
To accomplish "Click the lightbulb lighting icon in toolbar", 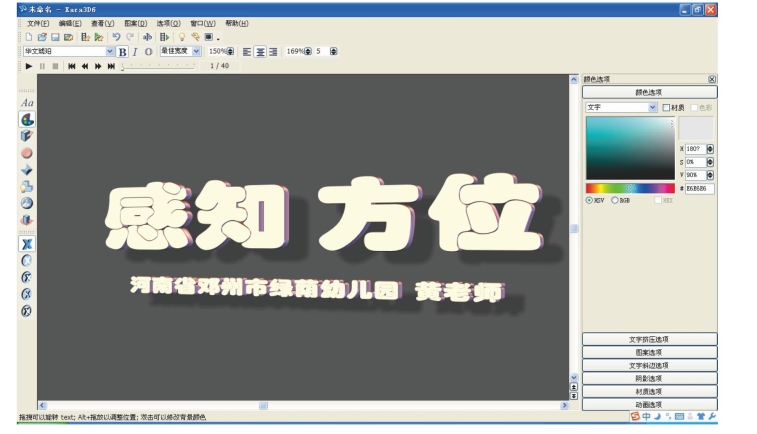I will (182, 37).
